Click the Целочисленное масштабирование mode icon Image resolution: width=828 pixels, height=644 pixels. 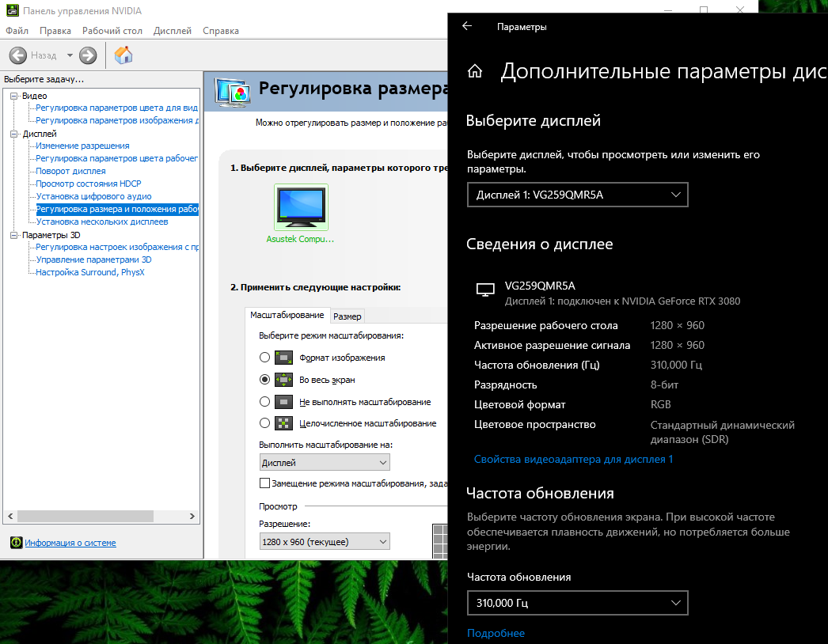pyautogui.click(x=283, y=423)
